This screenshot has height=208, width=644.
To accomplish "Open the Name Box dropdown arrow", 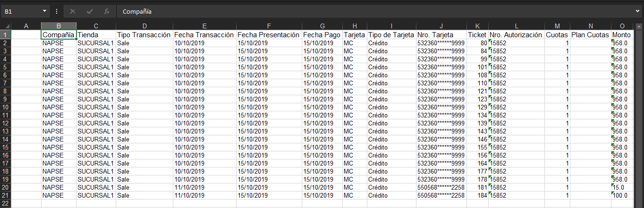I will coord(44,11).
